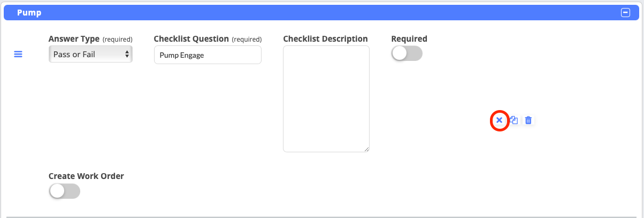Image resolution: width=644 pixels, height=218 pixels.
Task: Click the Checklist Question label
Action: 191,39
